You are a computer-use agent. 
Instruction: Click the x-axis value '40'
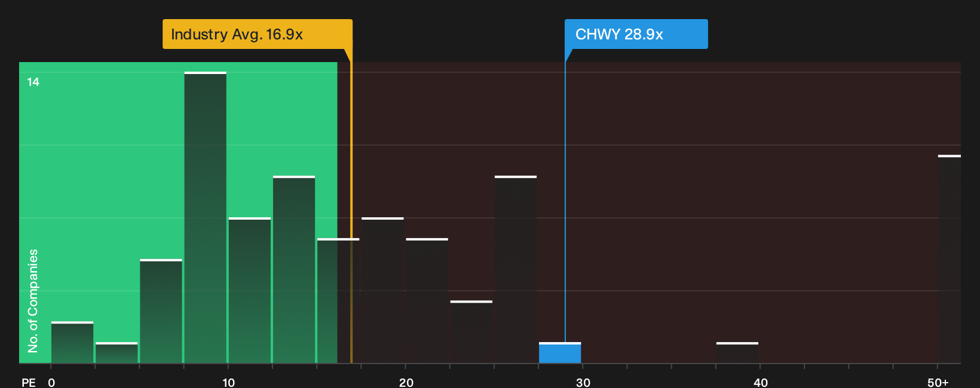tap(761, 383)
